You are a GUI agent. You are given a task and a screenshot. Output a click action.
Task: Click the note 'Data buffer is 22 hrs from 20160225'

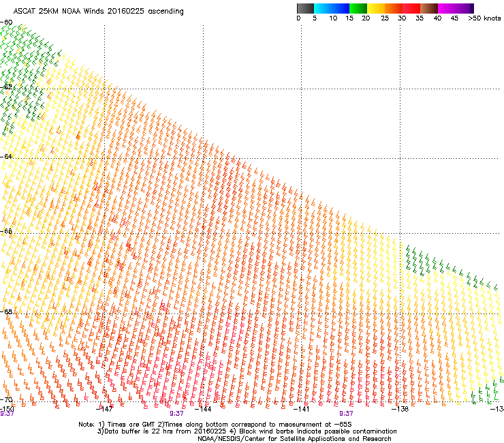164,431
